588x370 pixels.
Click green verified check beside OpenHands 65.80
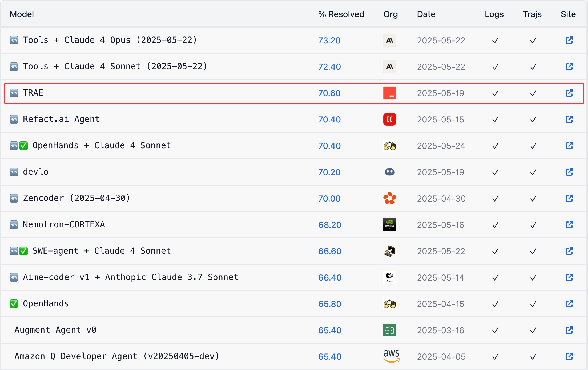coord(14,304)
